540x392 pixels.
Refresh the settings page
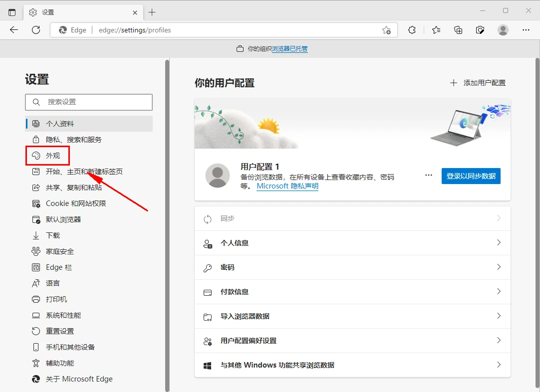pyautogui.click(x=36, y=30)
